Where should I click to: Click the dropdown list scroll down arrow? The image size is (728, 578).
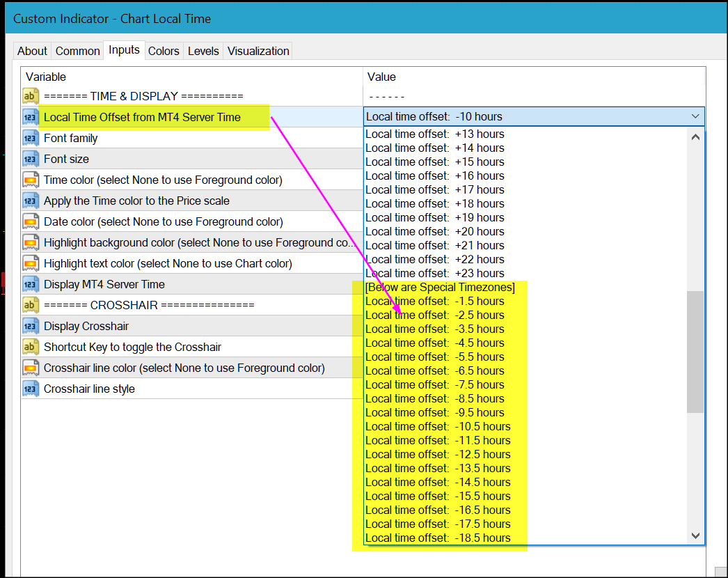tap(695, 536)
